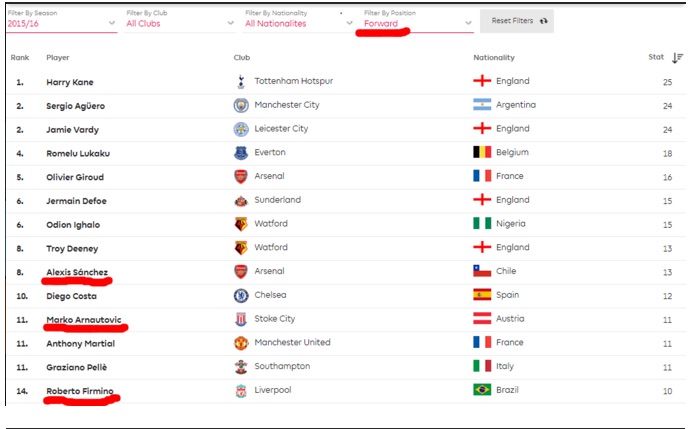Open Alexis Sánchez player link
Viewport: 696px width, 429px height.
tap(77, 272)
